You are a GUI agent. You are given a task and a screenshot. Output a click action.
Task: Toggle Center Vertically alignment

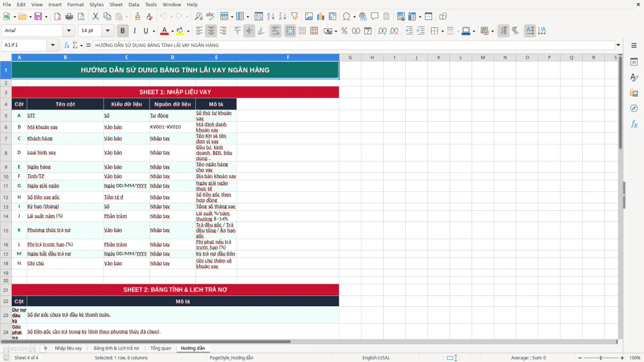250,31
